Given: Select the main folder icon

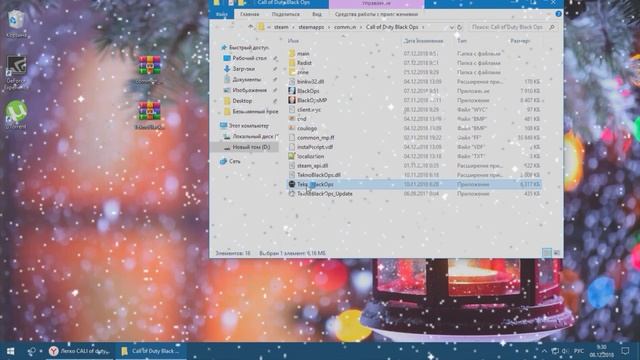Looking at the screenshot, I should click(x=292, y=53).
